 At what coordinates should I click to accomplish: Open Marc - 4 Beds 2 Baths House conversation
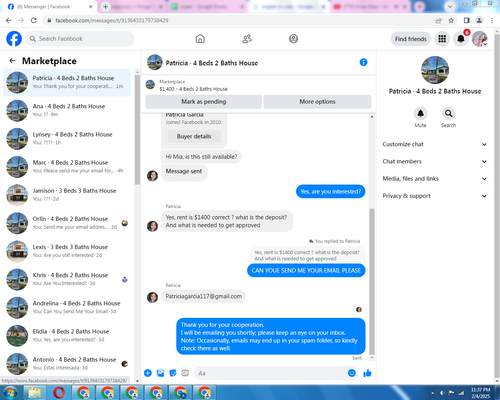click(67, 167)
